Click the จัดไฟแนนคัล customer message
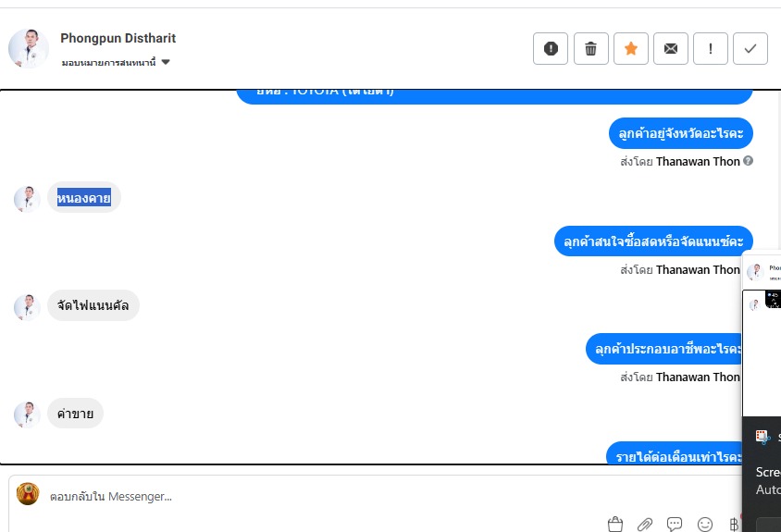781x532 pixels. tap(93, 305)
